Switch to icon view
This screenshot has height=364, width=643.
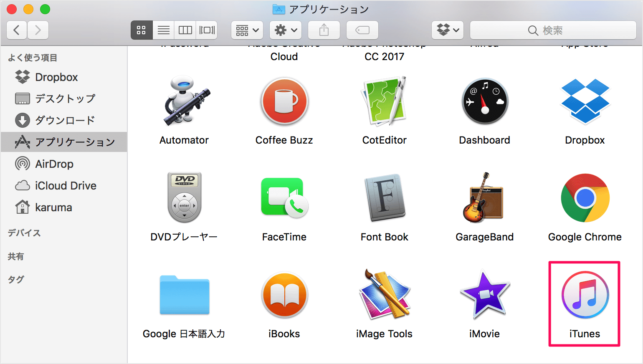click(x=142, y=30)
